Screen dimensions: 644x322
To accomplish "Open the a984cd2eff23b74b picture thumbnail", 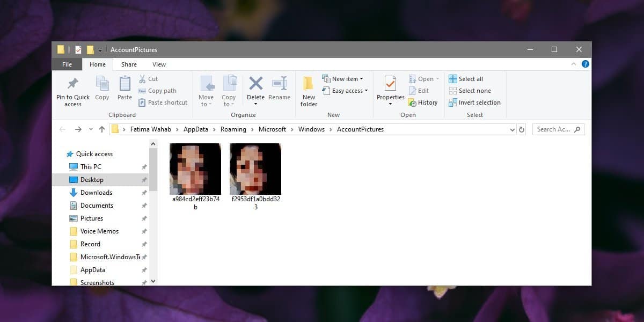I will [x=195, y=169].
